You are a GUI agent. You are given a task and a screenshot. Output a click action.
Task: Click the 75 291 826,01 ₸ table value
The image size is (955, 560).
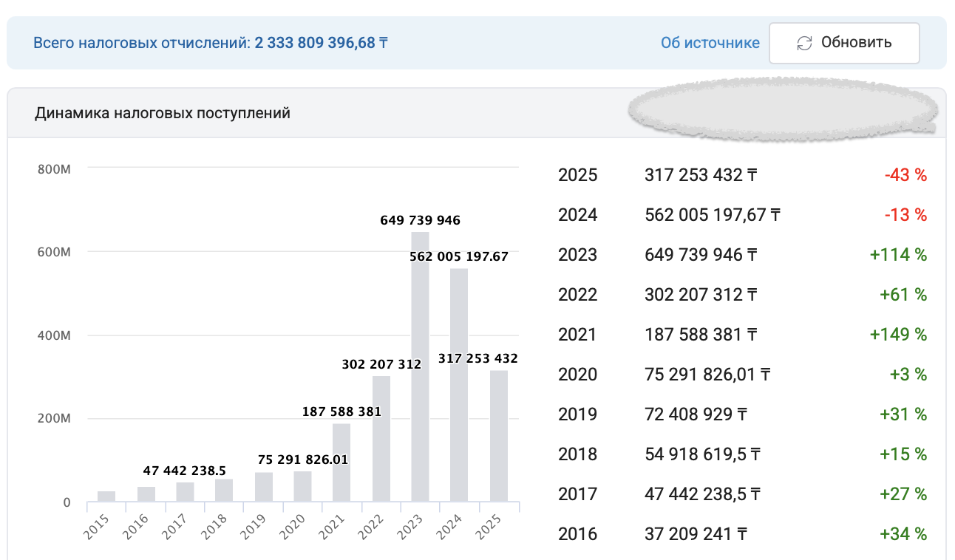(x=707, y=375)
